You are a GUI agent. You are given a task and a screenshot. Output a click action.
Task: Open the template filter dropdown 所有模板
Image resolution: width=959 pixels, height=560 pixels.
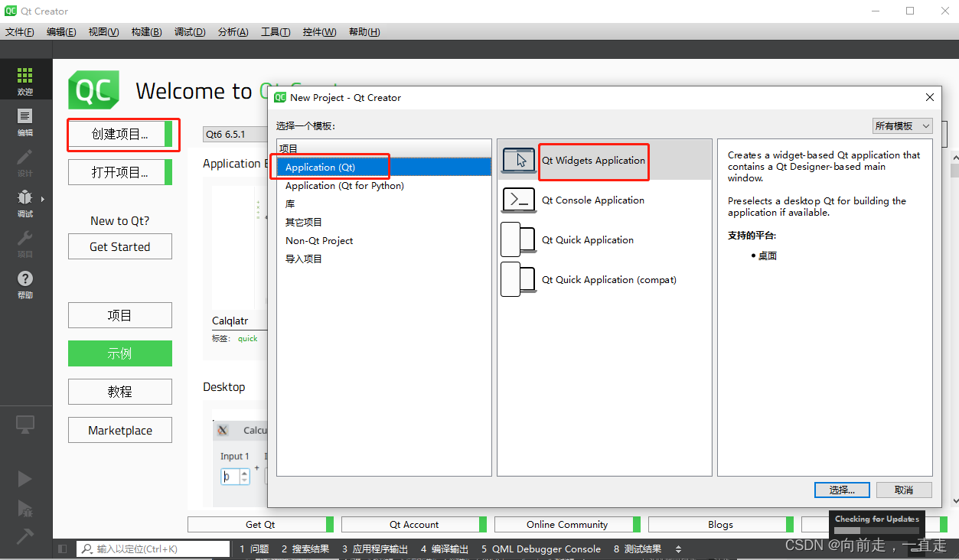coord(902,125)
